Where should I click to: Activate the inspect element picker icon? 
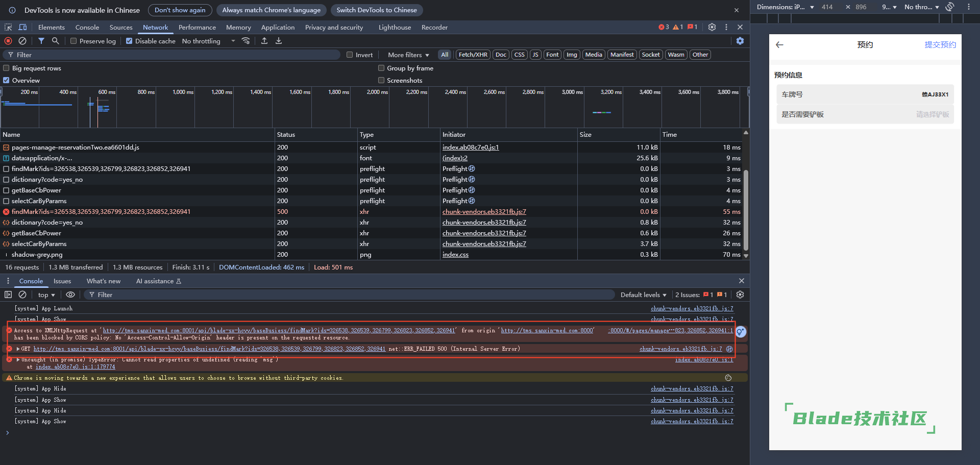[x=8, y=27]
